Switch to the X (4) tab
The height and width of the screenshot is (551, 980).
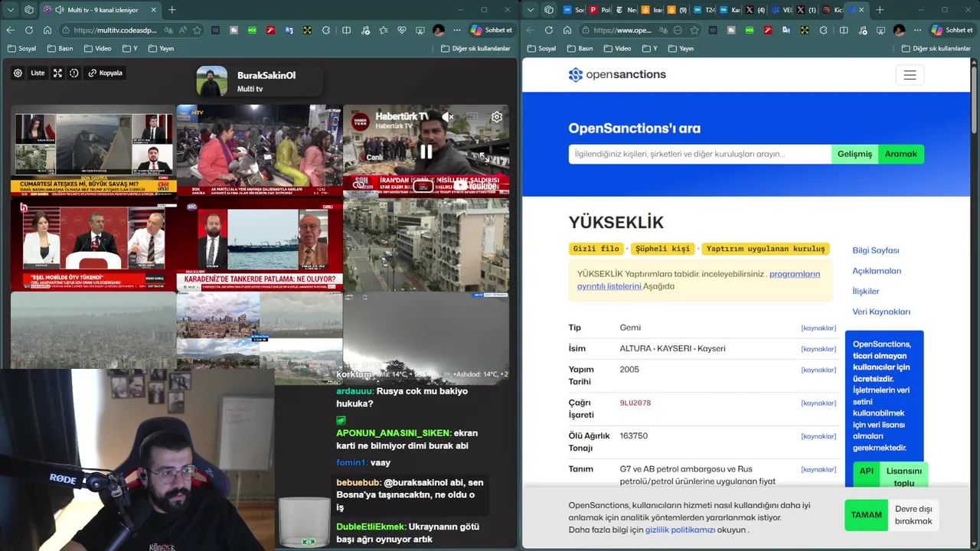tap(756, 10)
